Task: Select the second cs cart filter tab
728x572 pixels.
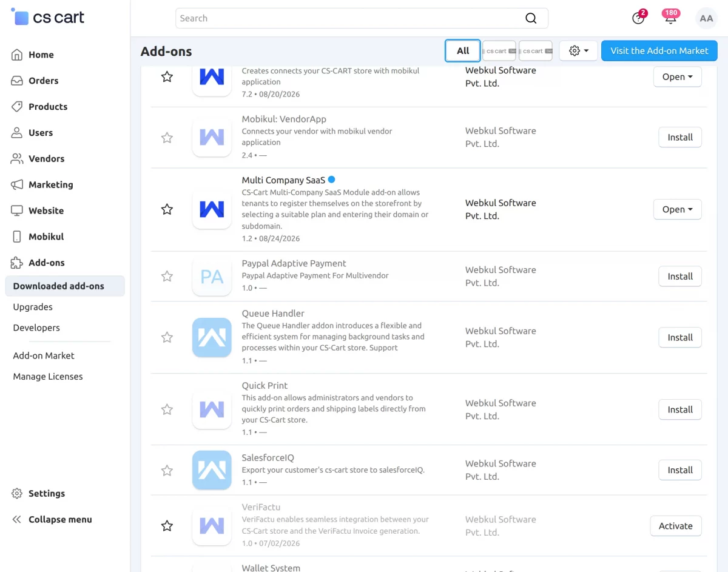Action: [x=536, y=51]
